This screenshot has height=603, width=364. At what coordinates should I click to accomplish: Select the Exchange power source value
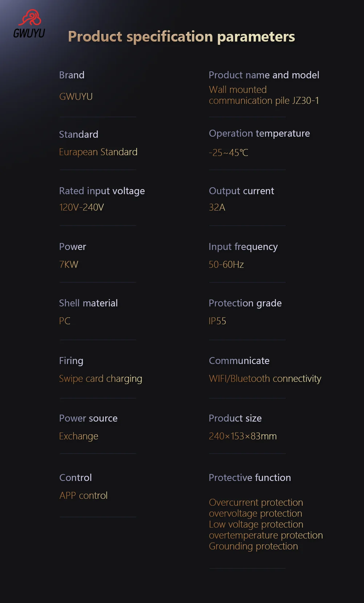pyautogui.click(x=79, y=436)
